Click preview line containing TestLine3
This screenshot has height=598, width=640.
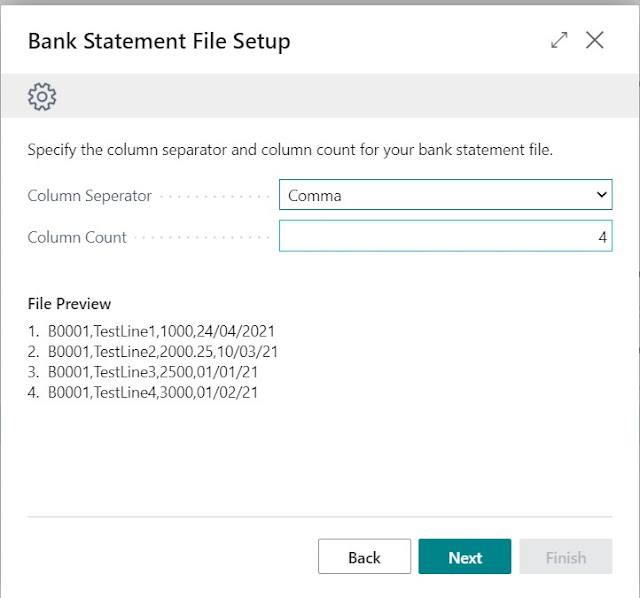pyautogui.click(x=152, y=372)
